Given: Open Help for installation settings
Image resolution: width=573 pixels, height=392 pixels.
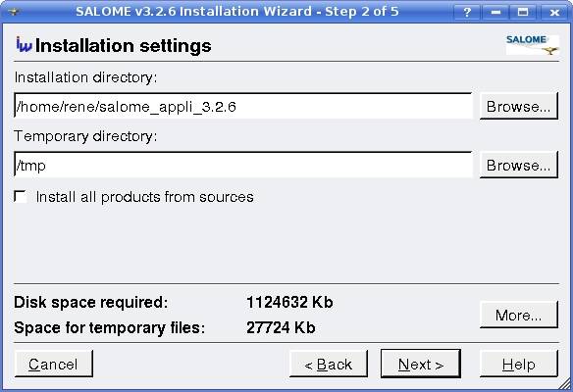Looking at the screenshot, I should click(x=519, y=364).
